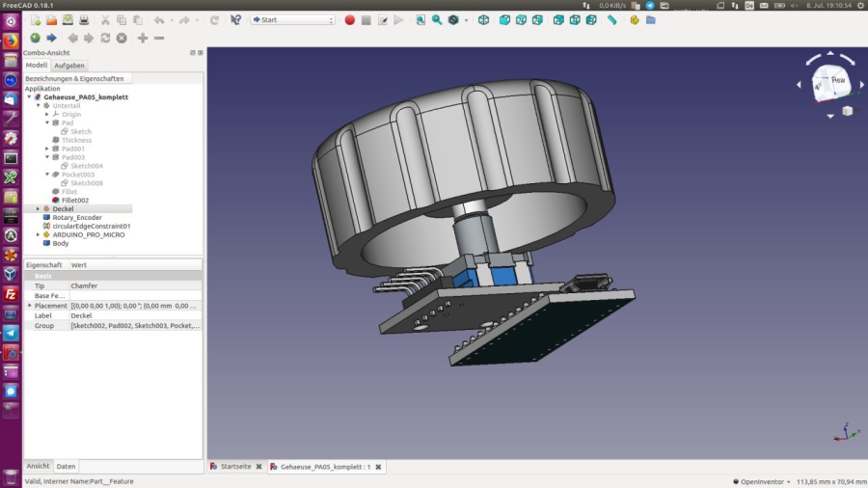Click the Rear face of navigation cube
Viewport: 868px width, 488px height.
coord(838,80)
